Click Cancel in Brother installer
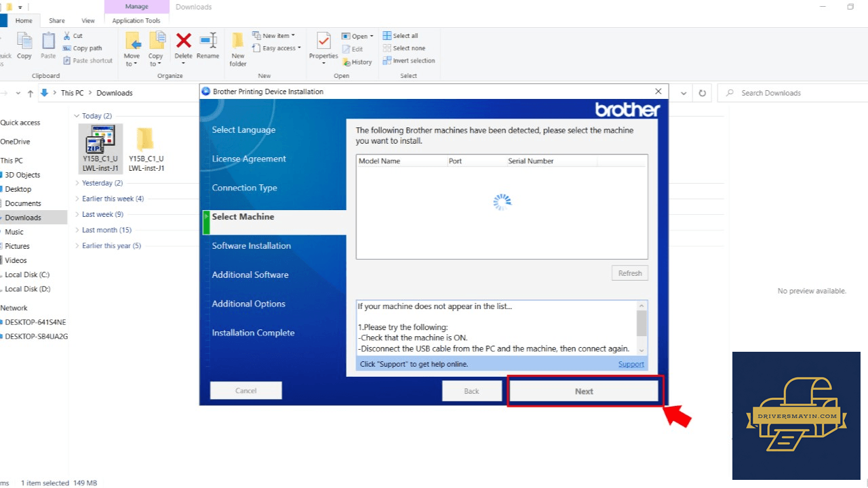This screenshot has height=488, width=868. [x=246, y=390]
